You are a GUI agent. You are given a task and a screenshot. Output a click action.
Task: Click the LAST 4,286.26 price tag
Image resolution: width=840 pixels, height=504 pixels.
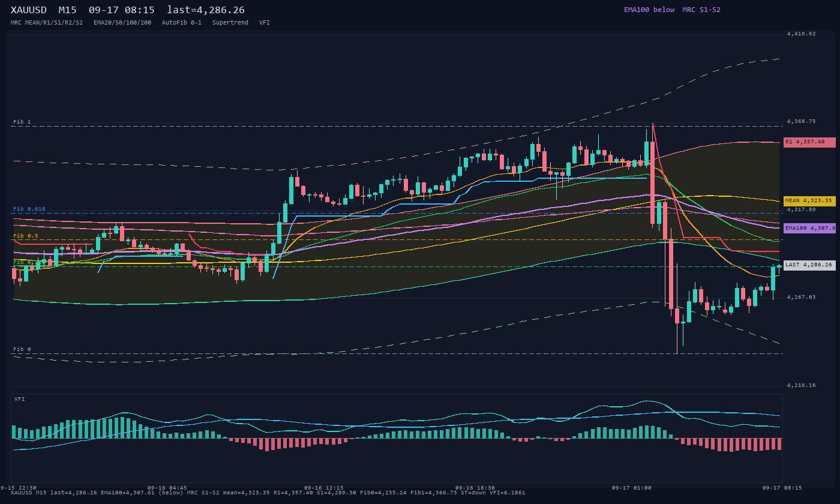809,265
